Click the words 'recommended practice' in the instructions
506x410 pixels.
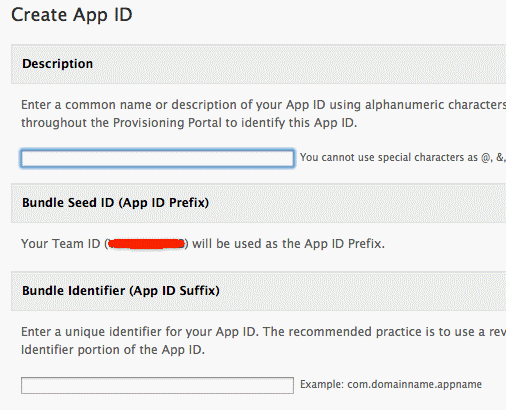coord(361,332)
